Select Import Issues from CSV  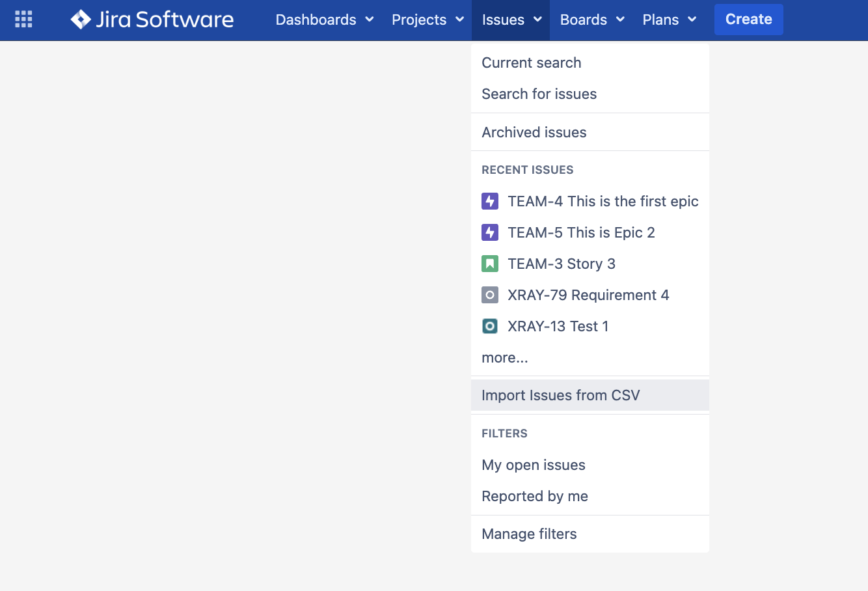click(560, 395)
